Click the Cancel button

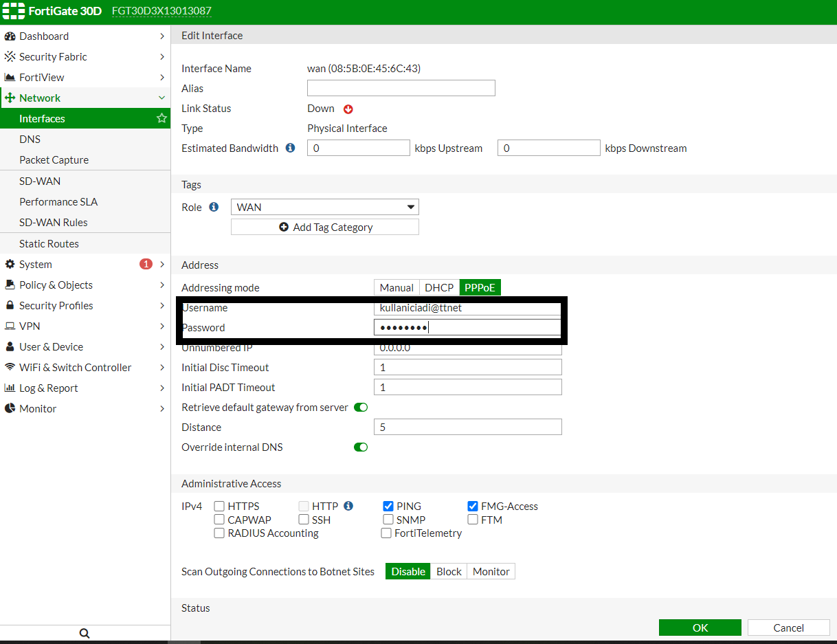click(x=788, y=628)
